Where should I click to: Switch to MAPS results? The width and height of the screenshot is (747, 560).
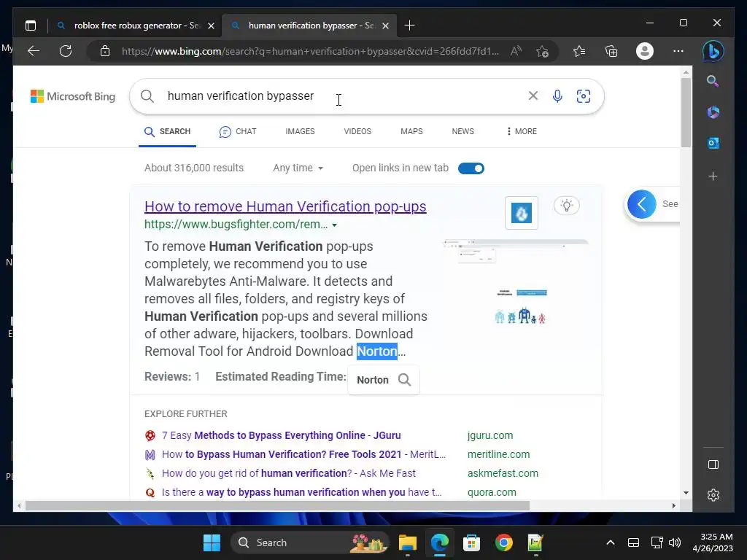pyautogui.click(x=411, y=131)
